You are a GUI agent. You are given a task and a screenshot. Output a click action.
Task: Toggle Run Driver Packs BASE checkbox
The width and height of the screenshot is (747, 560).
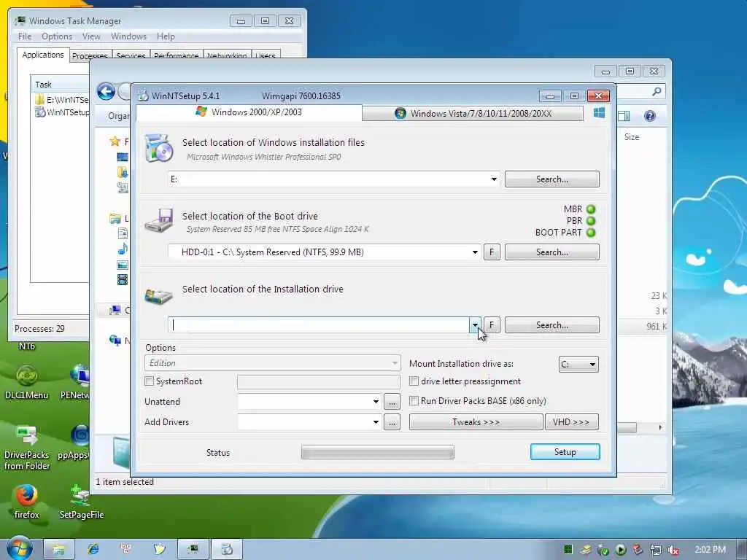click(x=414, y=401)
